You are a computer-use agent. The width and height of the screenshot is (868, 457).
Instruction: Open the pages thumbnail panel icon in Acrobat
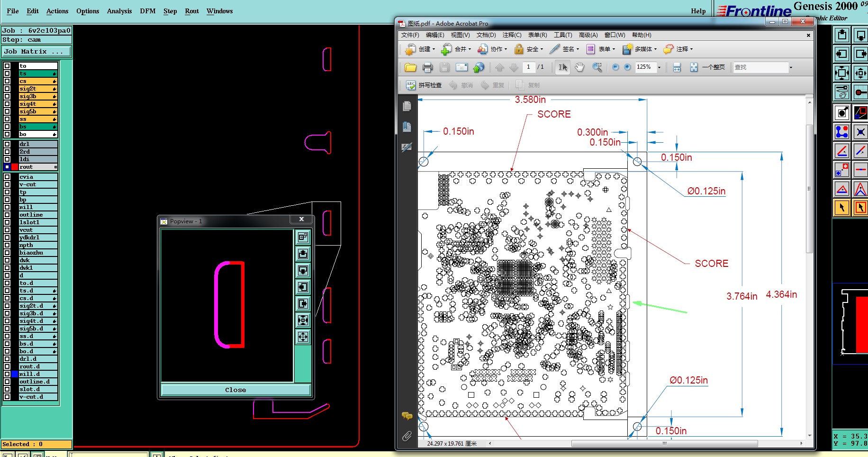407,106
